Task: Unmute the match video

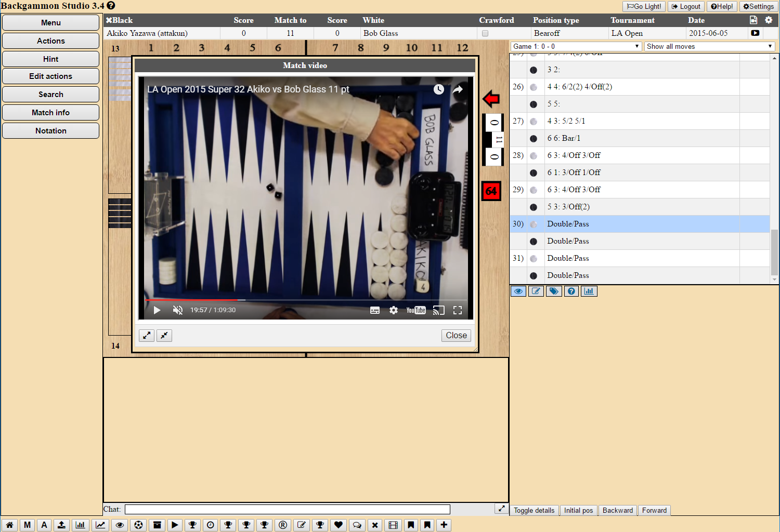Action: (178, 310)
